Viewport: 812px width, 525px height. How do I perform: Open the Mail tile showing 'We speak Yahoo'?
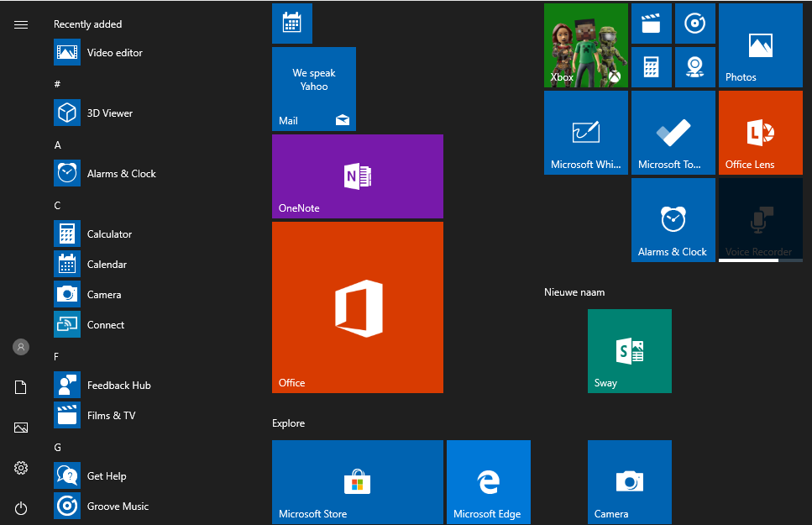click(314, 89)
